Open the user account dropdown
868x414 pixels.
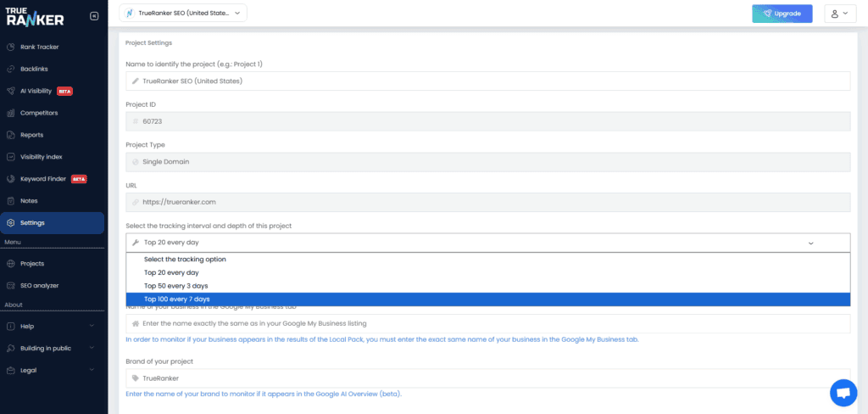click(x=840, y=14)
